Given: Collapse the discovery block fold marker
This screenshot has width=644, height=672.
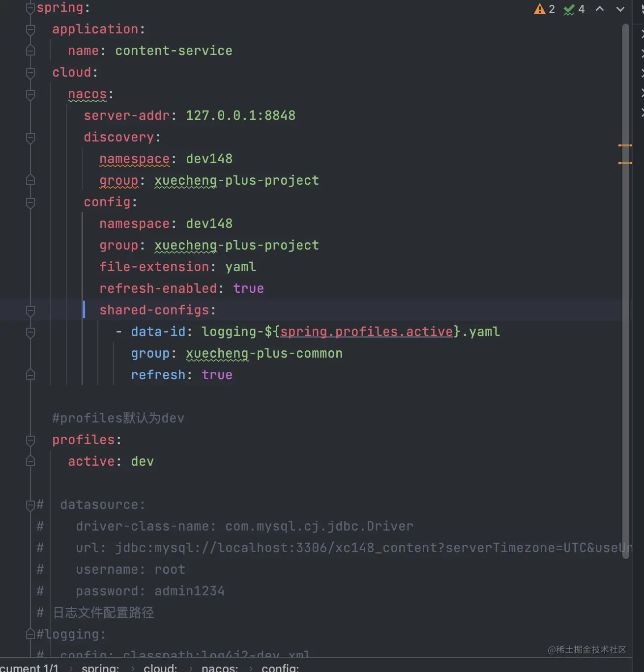Looking at the screenshot, I should tap(30, 138).
